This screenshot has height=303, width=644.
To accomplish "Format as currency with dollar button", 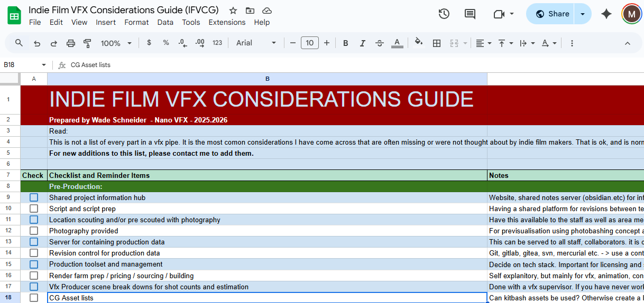I will (149, 43).
